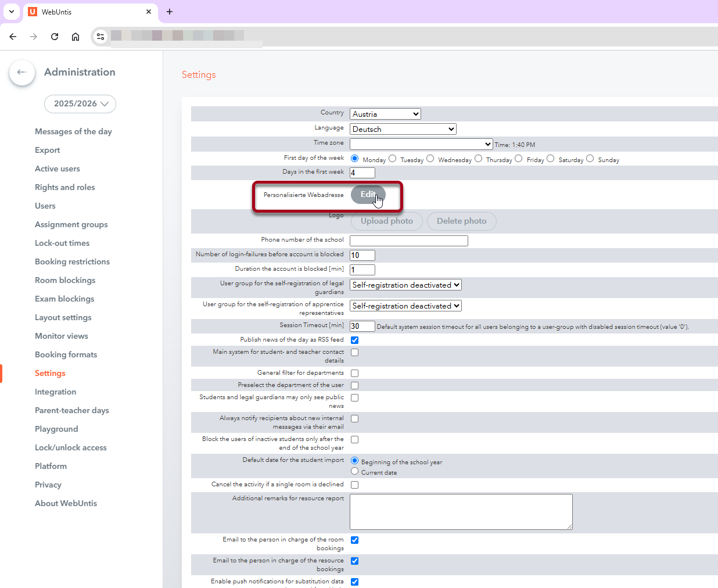Reload the page with the browser refresh icon
This screenshot has height=588, width=718.
click(55, 37)
